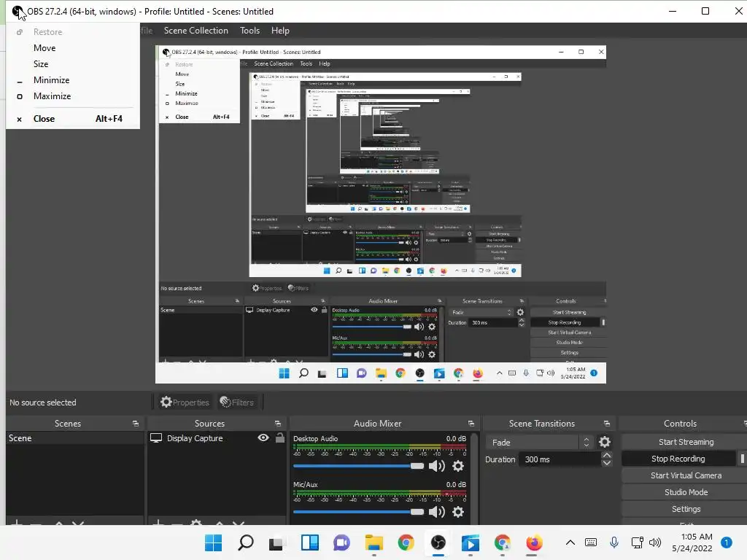This screenshot has height=560, width=747.
Task: Click Start Virtual Camera
Action: tap(686, 475)
